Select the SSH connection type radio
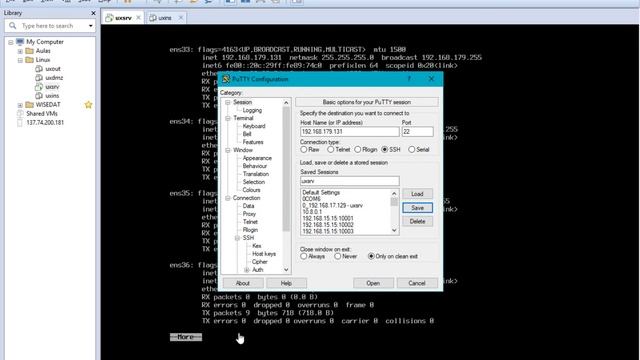Viewport: 640px width, 360px height. (384, 150)
